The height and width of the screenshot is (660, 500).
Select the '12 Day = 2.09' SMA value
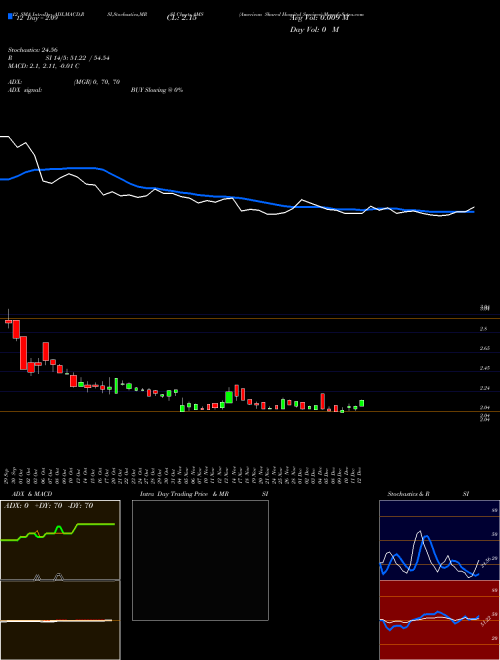(37, 19)
